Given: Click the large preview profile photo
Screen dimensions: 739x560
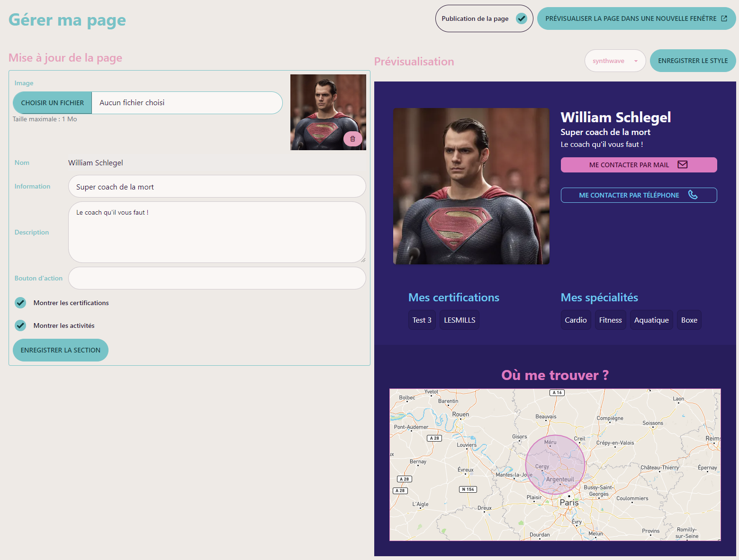Looking at the screenshot, I should pyautogui.click(x=471, y=186).
